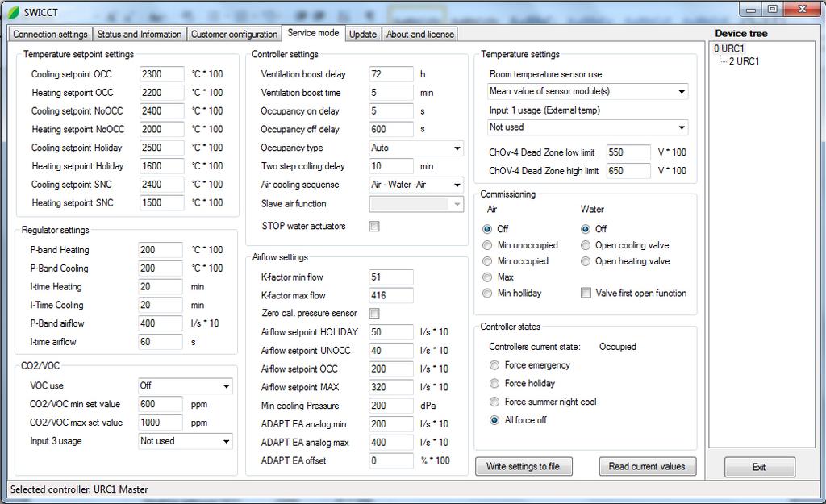Enable STOP water actuators checkbox
The image size is (826, 504).
(x=374, y=227)
